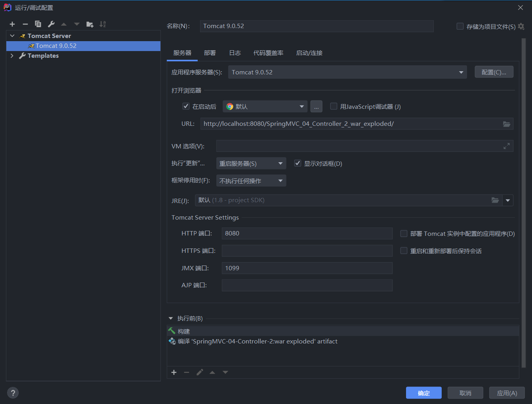Click the 配置(C) button
532x404 pixels.
[494, 72]
